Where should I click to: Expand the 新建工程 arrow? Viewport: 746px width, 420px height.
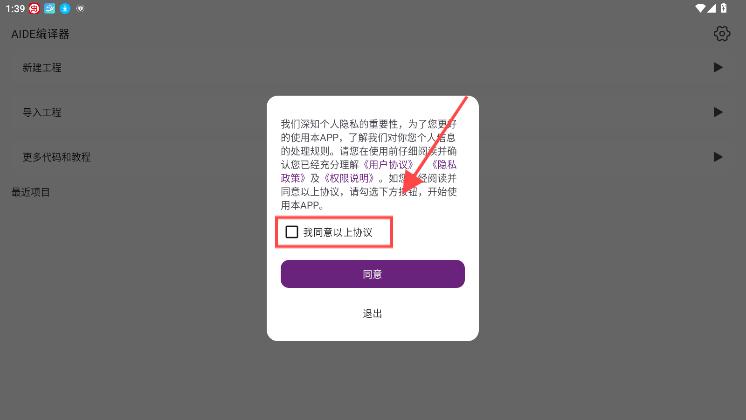718,67
